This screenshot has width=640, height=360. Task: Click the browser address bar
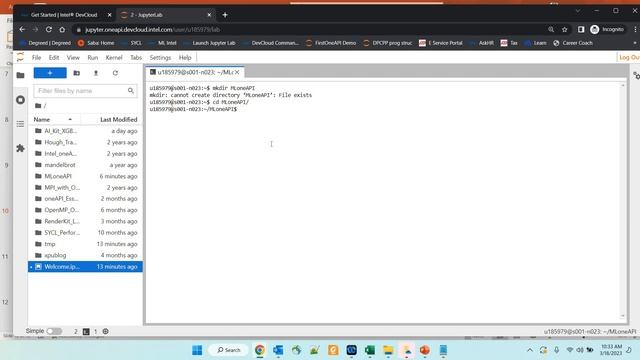(310, 29)
